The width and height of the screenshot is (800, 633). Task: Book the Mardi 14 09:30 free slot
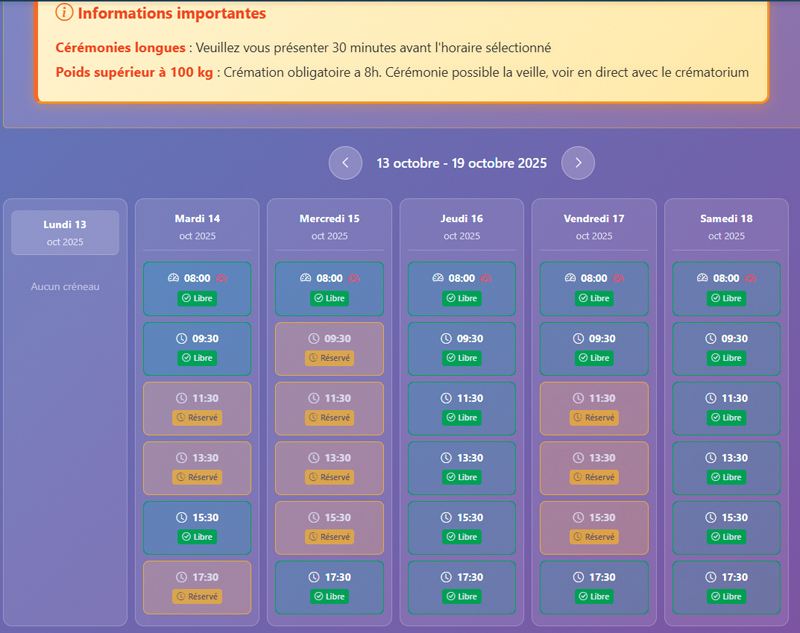point(197,348)
